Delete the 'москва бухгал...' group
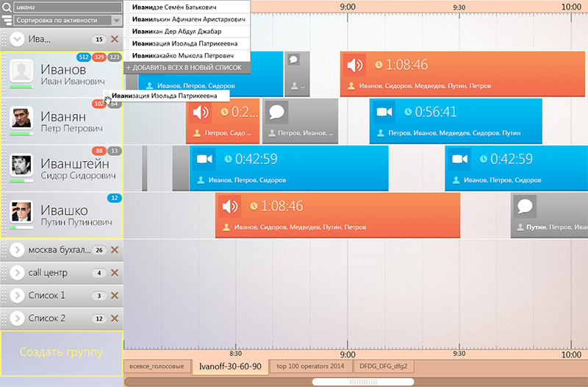The width and height of the screenshot is (588, 387). tap(115, 250)
